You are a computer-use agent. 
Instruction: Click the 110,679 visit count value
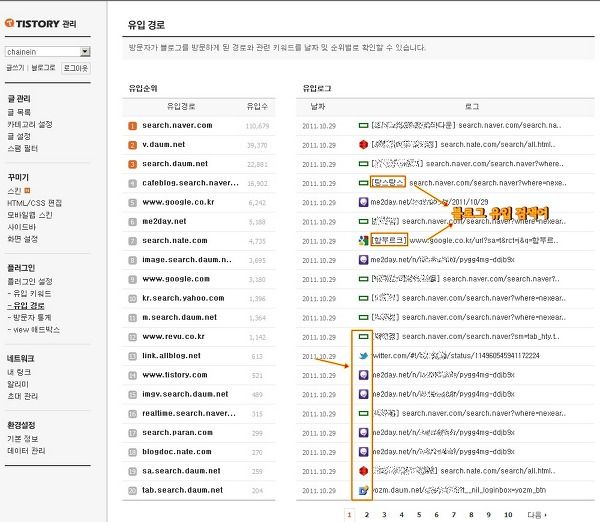tap(257, 126)
